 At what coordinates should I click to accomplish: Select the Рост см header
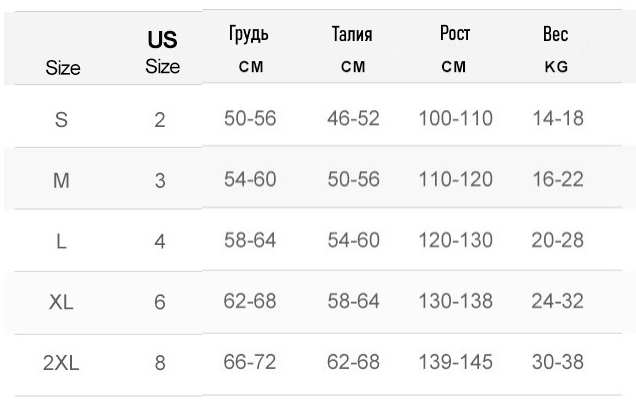click(455, 49)
